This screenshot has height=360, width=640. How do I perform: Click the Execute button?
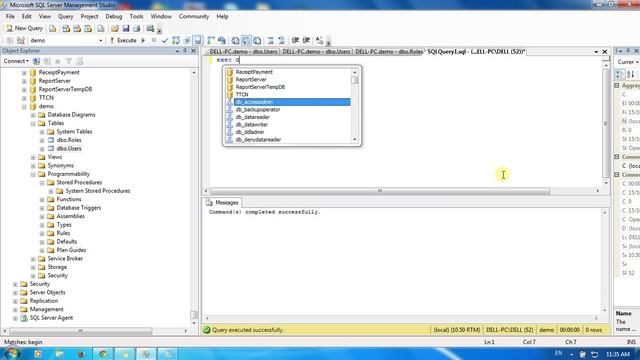pos(123,40)
